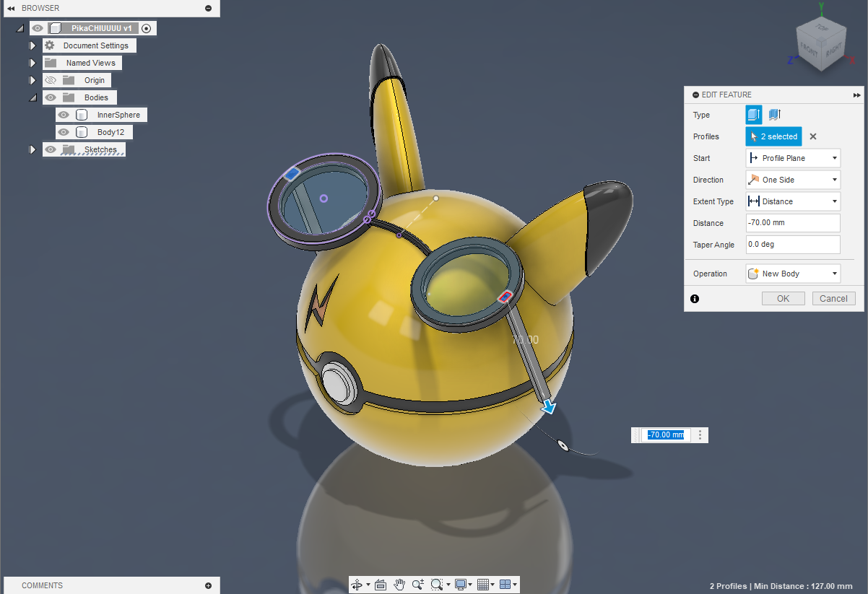Activate PikaCHIUUUU v1 component radio button
Screen dimensions: 868x594
147,28
